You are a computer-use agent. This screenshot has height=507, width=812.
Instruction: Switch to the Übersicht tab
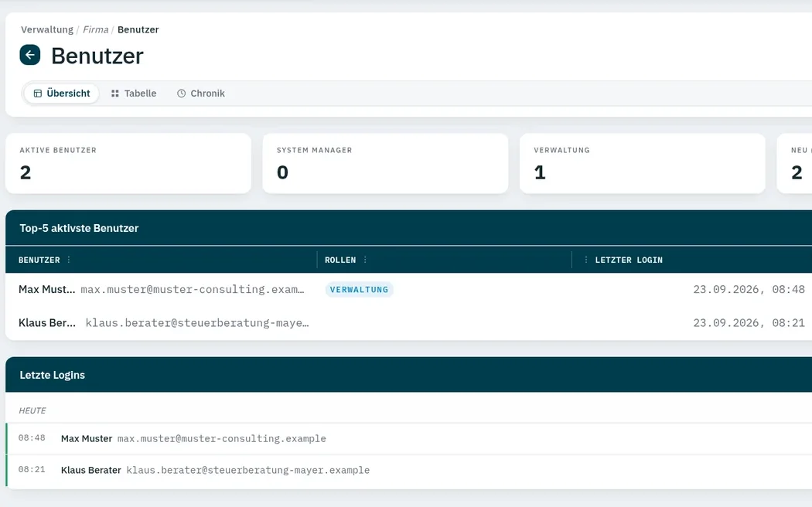62,93
